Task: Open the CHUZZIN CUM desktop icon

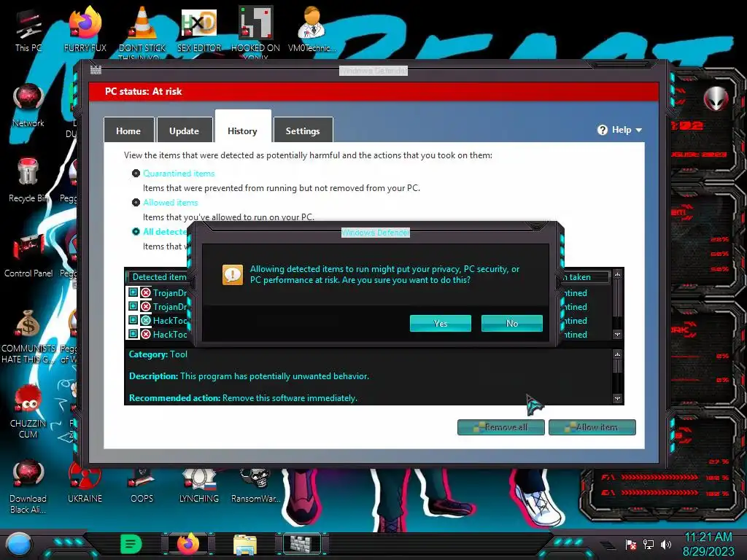Action: [x=28, y=411]
